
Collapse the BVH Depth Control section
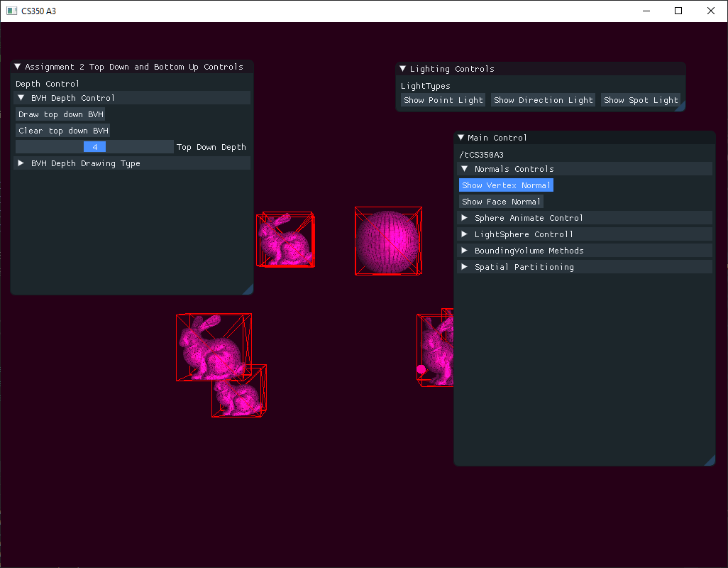[x=21, y=97]
